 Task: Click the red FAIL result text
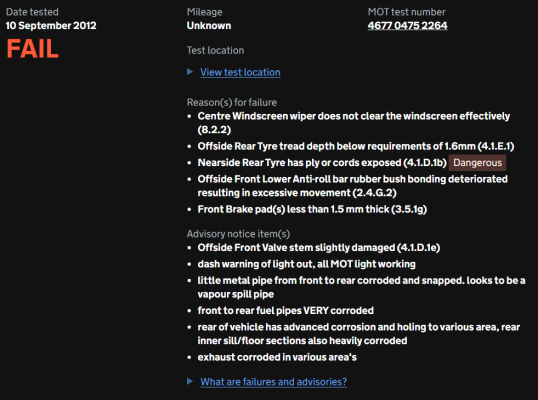pos(33,49)
